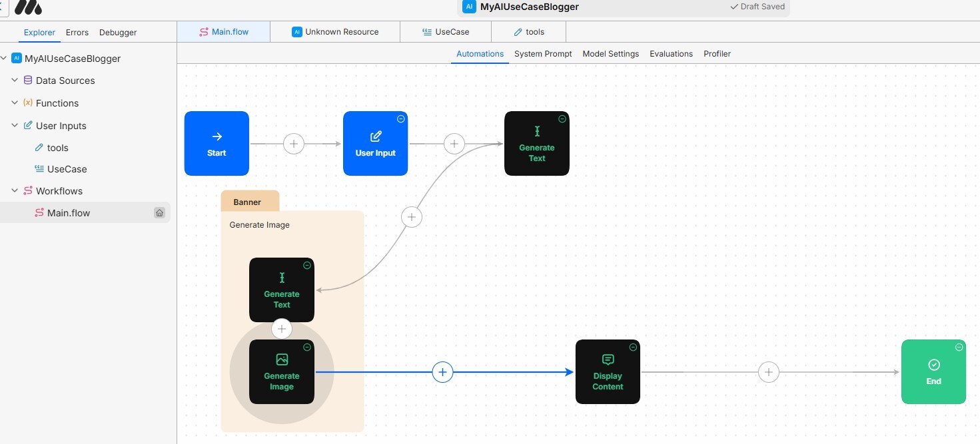Toggle the minus circle on End node
Viewport: 980px width, 444px height.
(959, 347)
